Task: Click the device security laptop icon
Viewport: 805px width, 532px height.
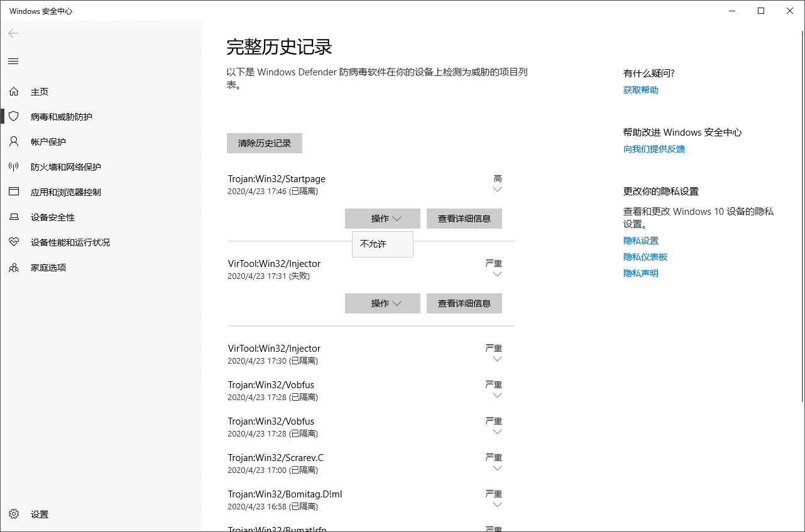Action: 13,217
